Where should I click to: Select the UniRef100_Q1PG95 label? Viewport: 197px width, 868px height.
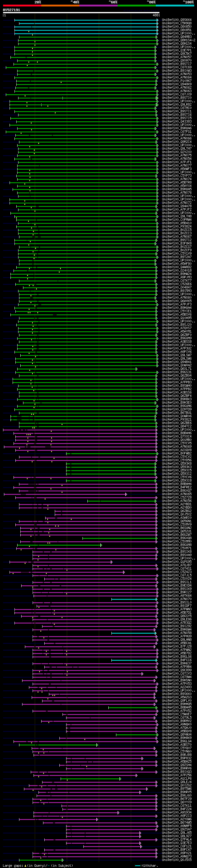[176, 562]
